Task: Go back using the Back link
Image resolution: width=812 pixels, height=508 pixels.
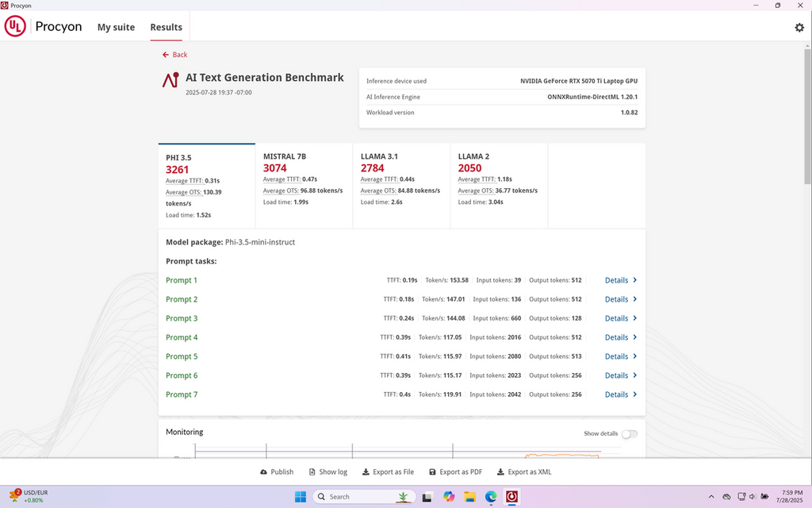Action: [x=174, y=55]
